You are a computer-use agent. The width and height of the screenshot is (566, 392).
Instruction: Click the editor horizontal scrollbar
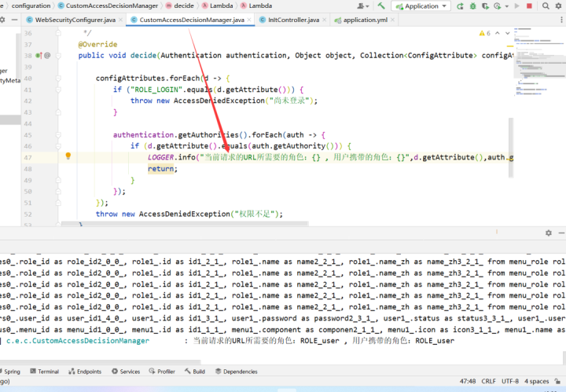click(x=185, y=224)
